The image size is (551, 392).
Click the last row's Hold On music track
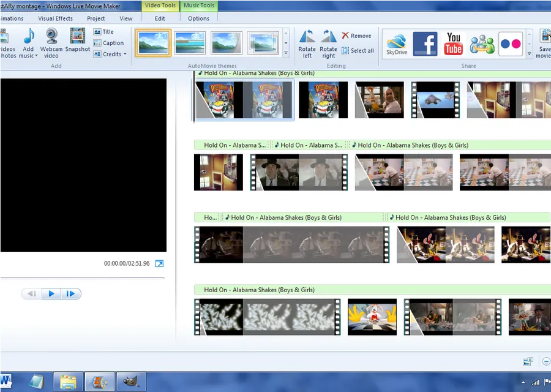click(x=372, y=290)
